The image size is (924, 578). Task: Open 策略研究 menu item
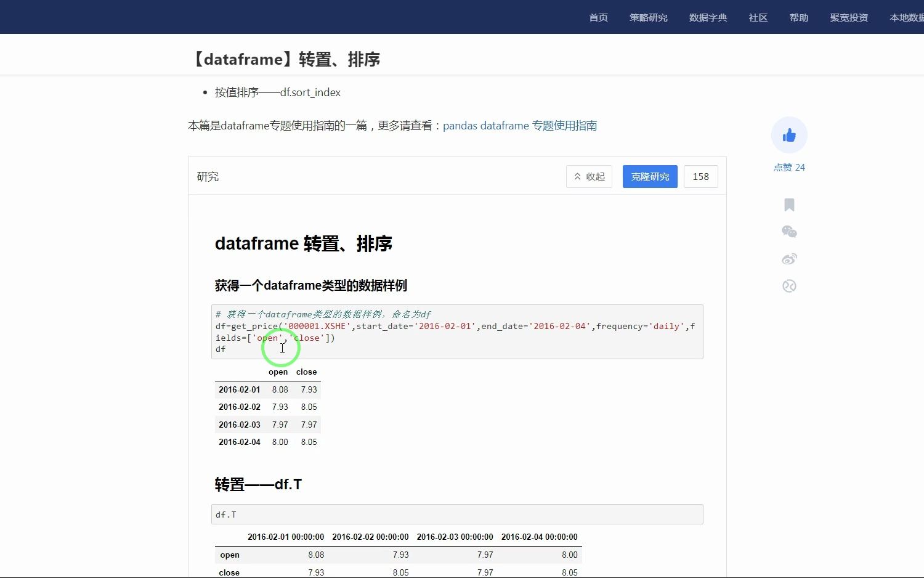pos(648,17)
